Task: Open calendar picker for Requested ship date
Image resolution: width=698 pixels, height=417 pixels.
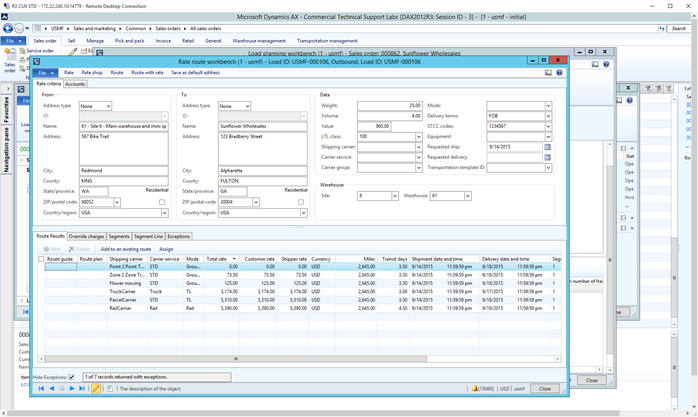Action: tap(547, 147)
